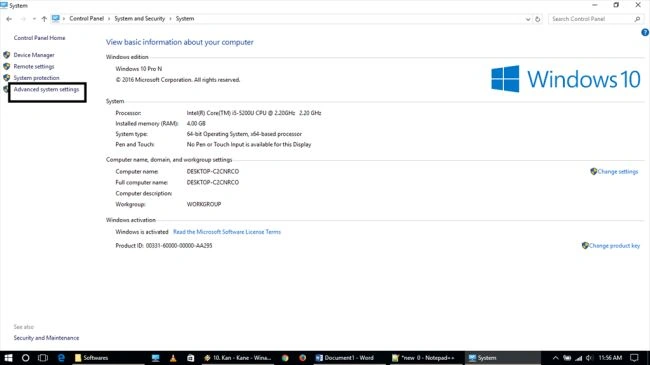Open Control Panel breadcrumb
650x365 pixels.
[87, 19]
